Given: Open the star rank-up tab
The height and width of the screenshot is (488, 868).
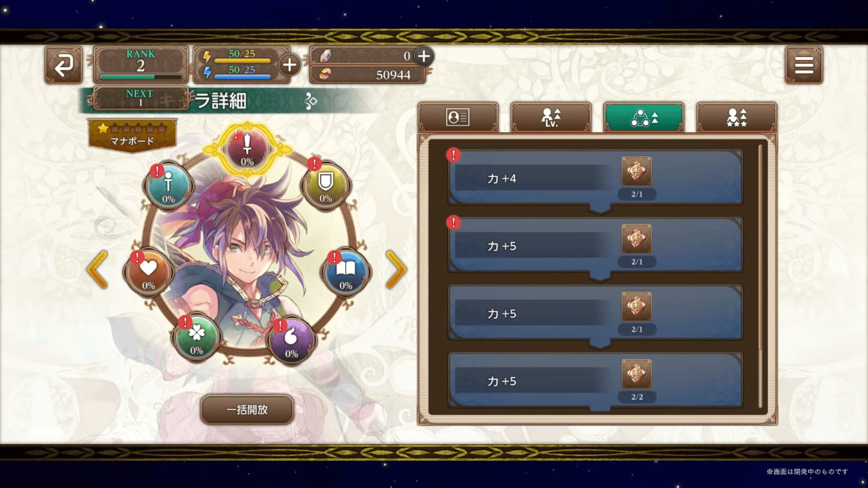Looking at the screenshot, I should [737, 117].
